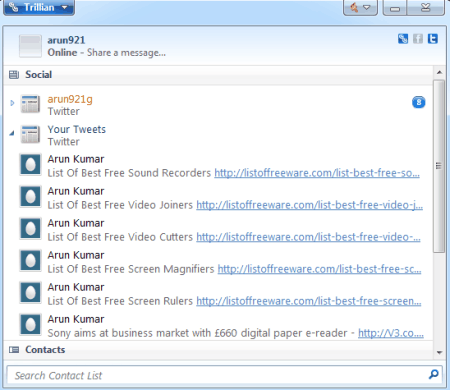Click the arun921g feed icon
The image size is (450, 390).
(x=30, y=104)
